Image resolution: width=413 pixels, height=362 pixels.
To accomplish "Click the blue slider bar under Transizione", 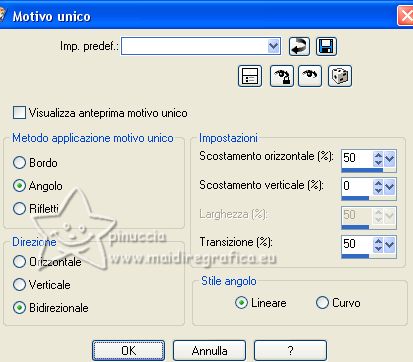I will point(355,256).
